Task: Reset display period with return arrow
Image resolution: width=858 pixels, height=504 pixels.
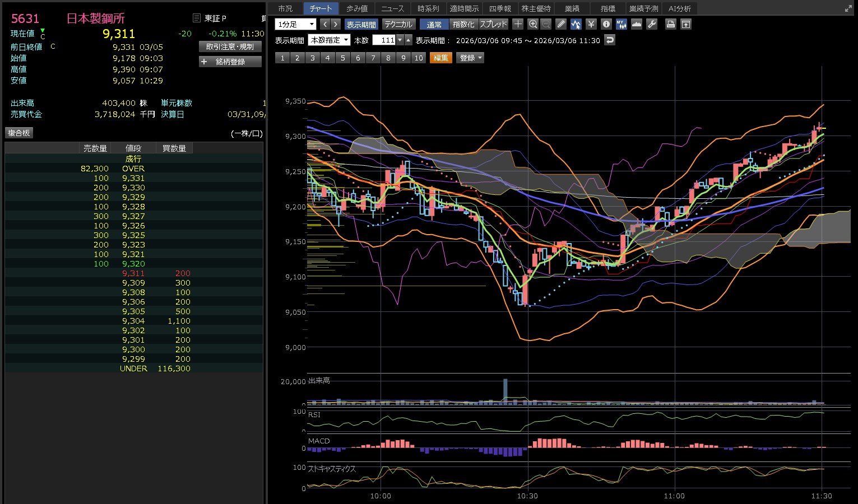Action: tap(610, 40)
